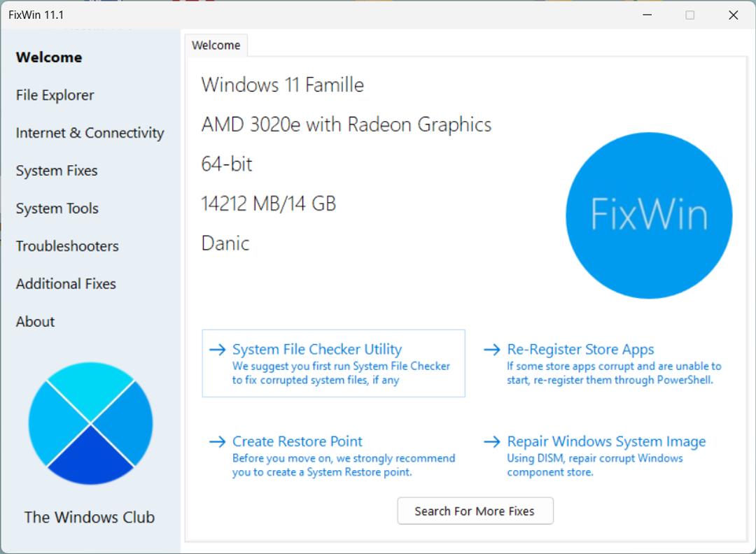Open the System Tools section
The width and height of the screenshot is (756, 554).
pos(57,208)
